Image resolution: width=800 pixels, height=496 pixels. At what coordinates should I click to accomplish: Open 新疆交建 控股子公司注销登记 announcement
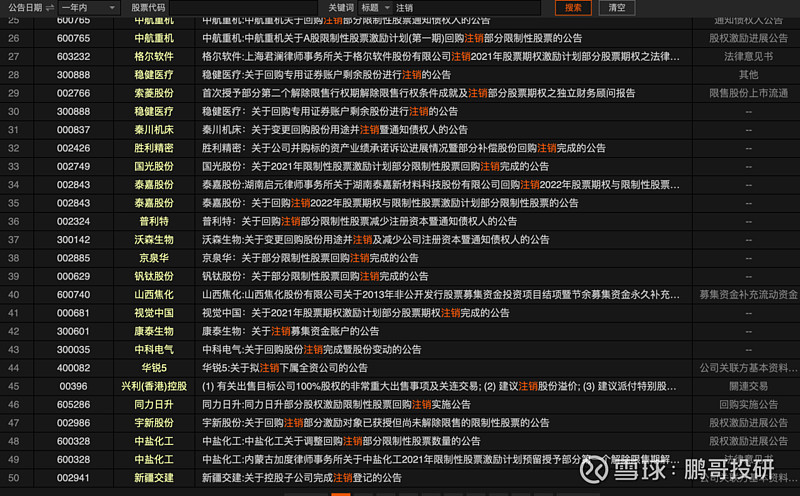(302, 479)
